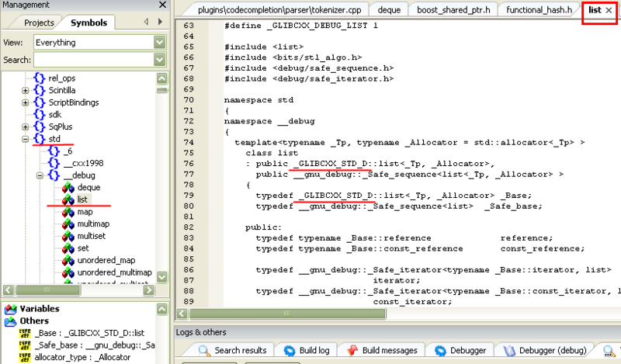Click the symbol tree scroll up arrow
Viewport: 621px width, 364px height.
(x=162, y=78)
